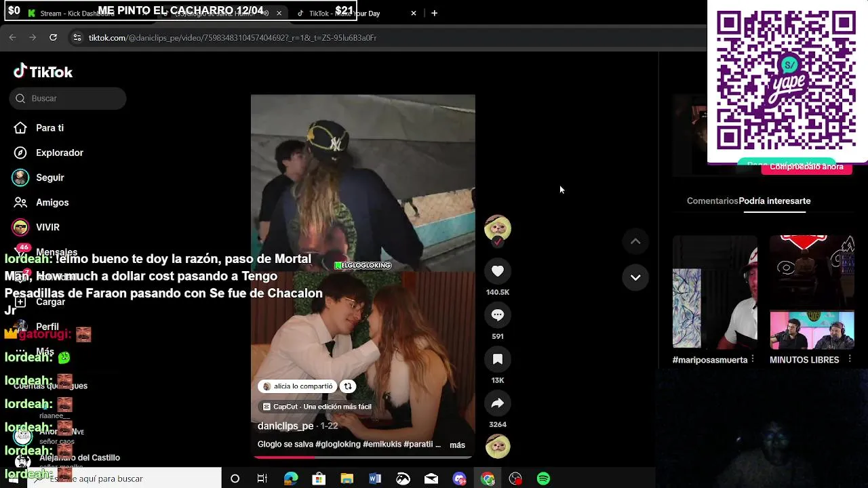The image size is (868, 488).
Task: Open comments via the speech bubble icon
Action: pyautogui.click(x=497, y=315)
